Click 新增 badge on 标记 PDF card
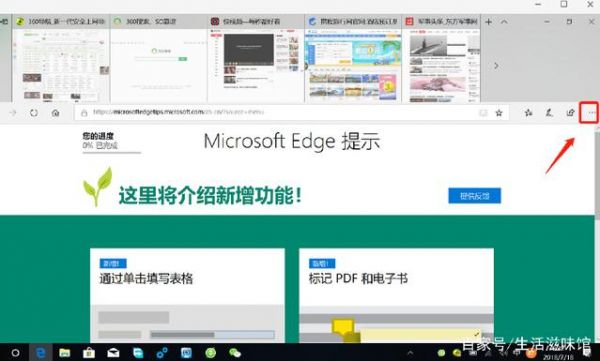 [x=322, y=263]
